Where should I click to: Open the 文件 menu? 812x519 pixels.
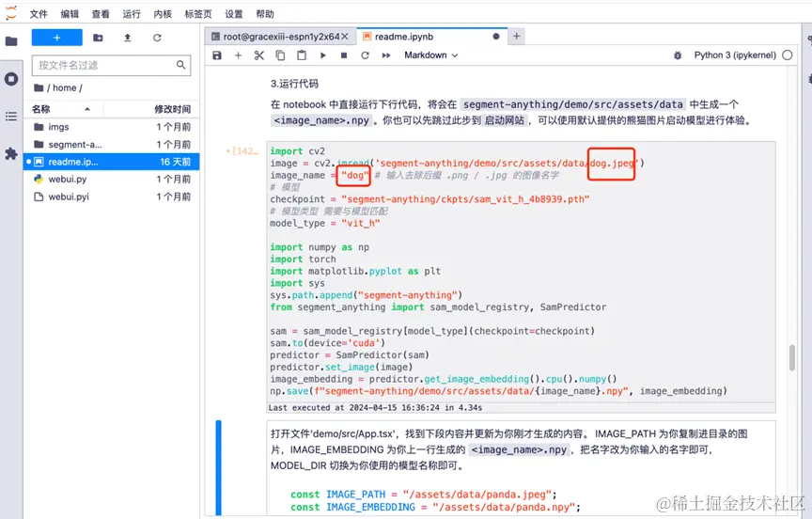39,14
